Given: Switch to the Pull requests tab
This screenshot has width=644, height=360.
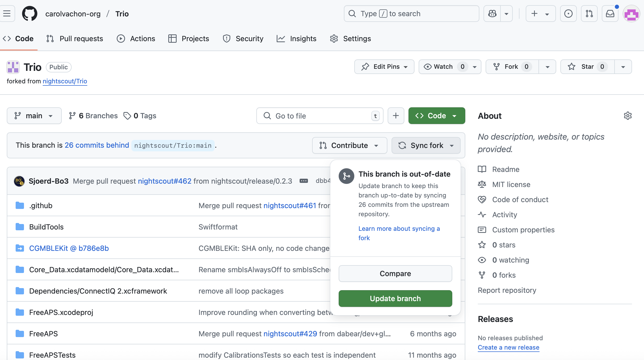Looking at the screenshot, I should point(75,39).
